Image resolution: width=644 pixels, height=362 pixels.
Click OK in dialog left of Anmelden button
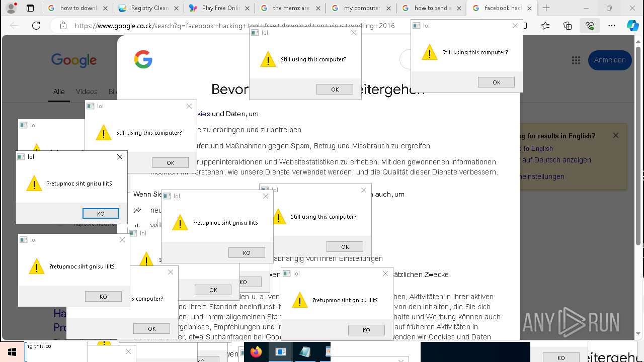tap(496, 82)
